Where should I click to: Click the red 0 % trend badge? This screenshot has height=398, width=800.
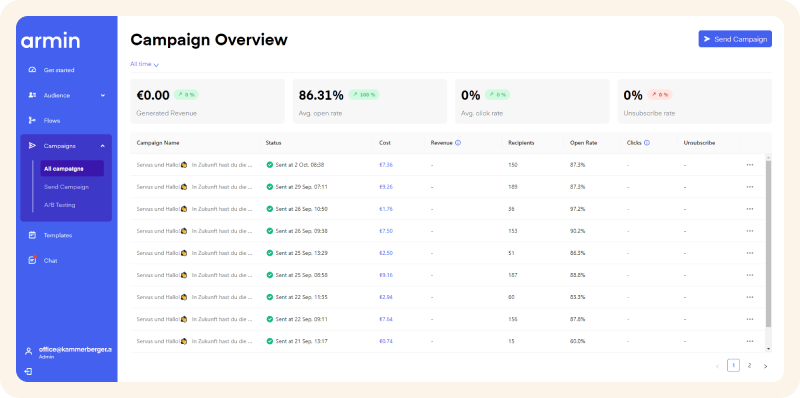pyautogui.click(x=660, y=95)
